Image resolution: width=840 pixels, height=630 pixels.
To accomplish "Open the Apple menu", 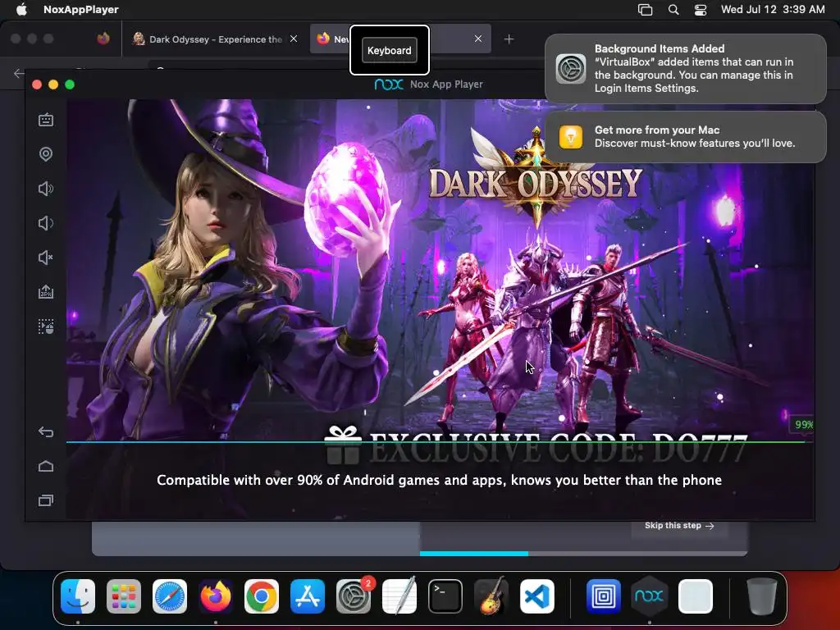I will (x=21, y=9).
